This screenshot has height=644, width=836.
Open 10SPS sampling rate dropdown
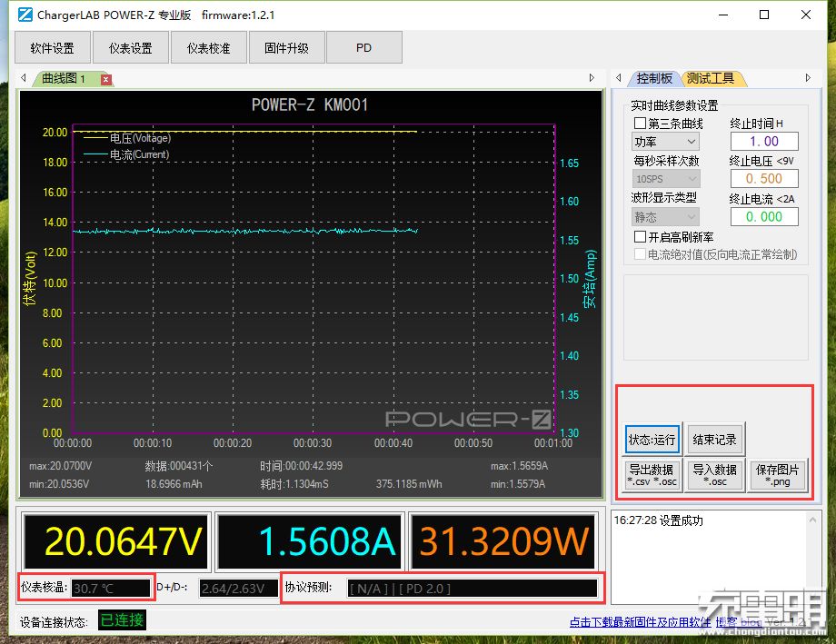[x=665, y=179]
